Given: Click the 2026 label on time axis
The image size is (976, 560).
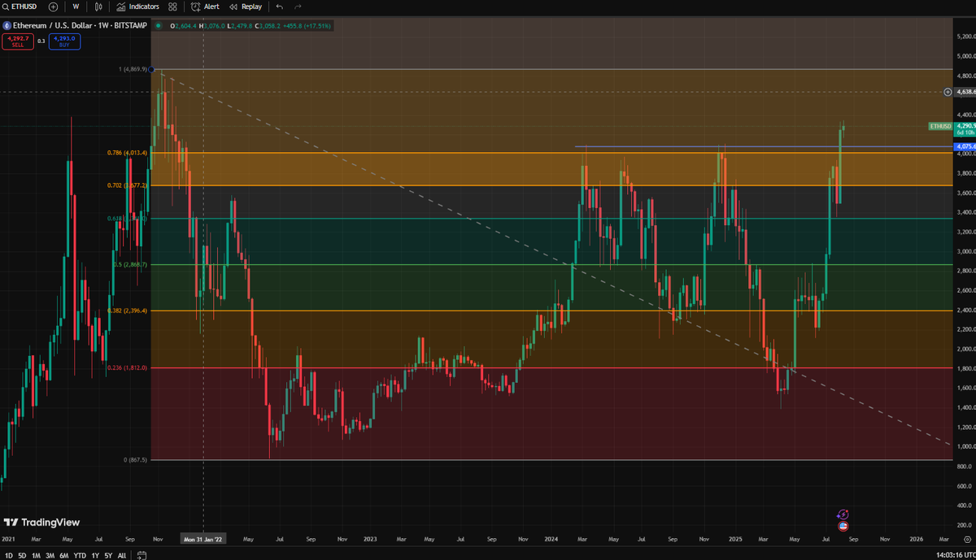Looking at the screenshot, I should pyautogui.click(x=916, y=538).
